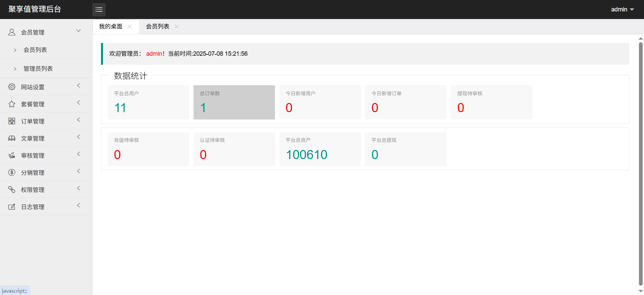Open the admin account dropdown

pyautogui.click(x=622, y=9)
